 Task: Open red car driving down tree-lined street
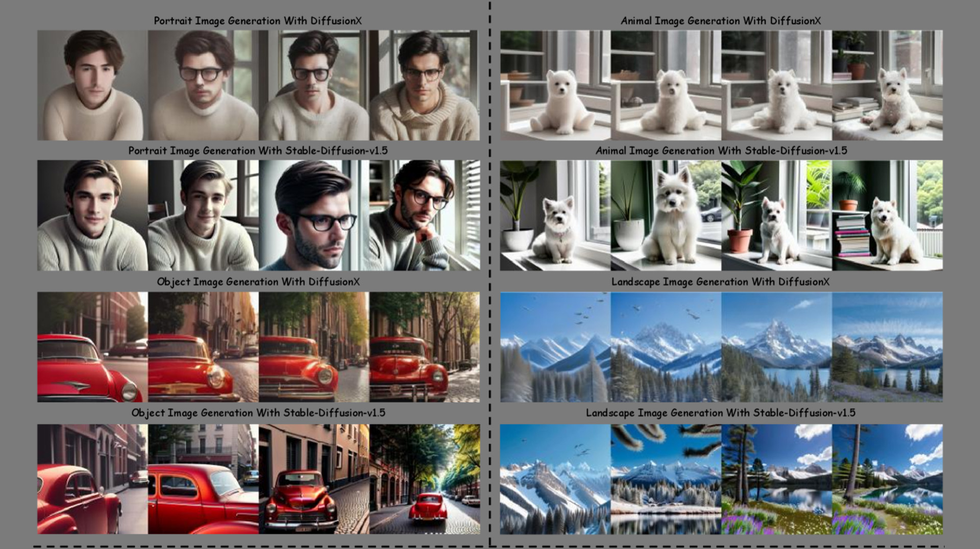[x=424, y=479]
